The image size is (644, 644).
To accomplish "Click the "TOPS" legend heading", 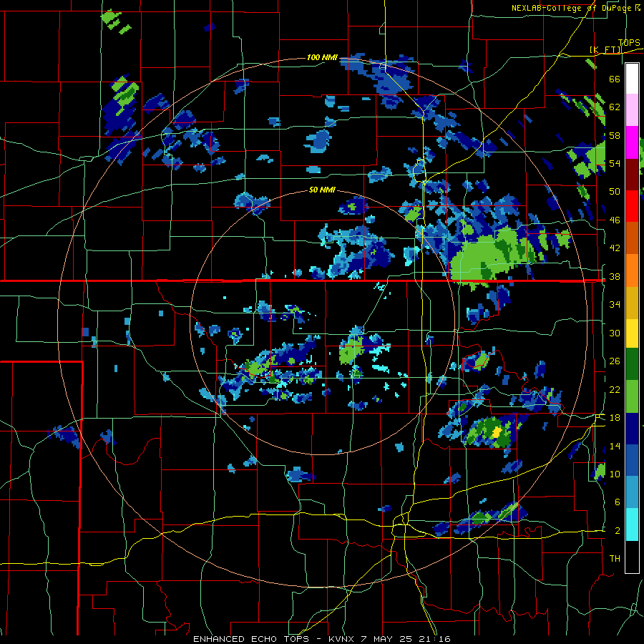I will pos(629,42).
